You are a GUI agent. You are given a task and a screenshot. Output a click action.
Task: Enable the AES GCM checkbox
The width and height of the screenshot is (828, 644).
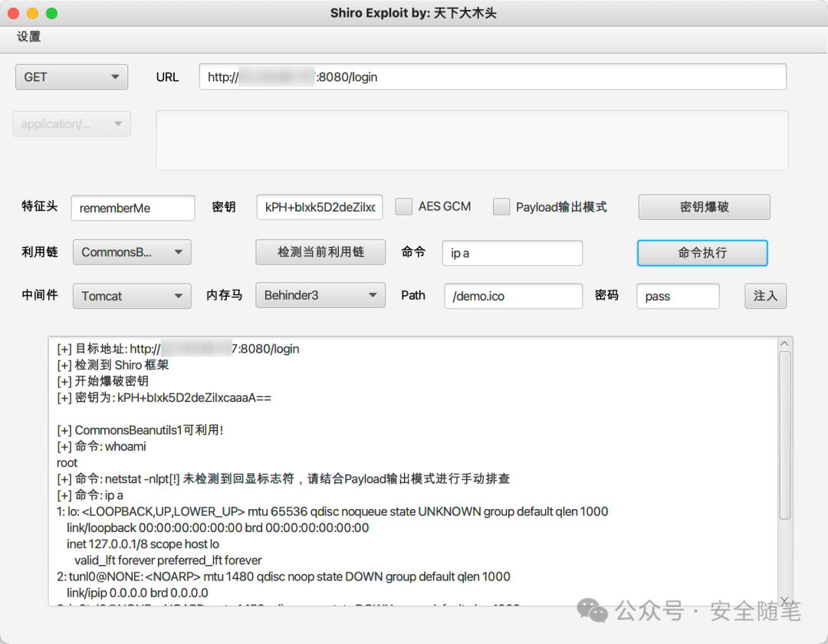coord(404,206)
